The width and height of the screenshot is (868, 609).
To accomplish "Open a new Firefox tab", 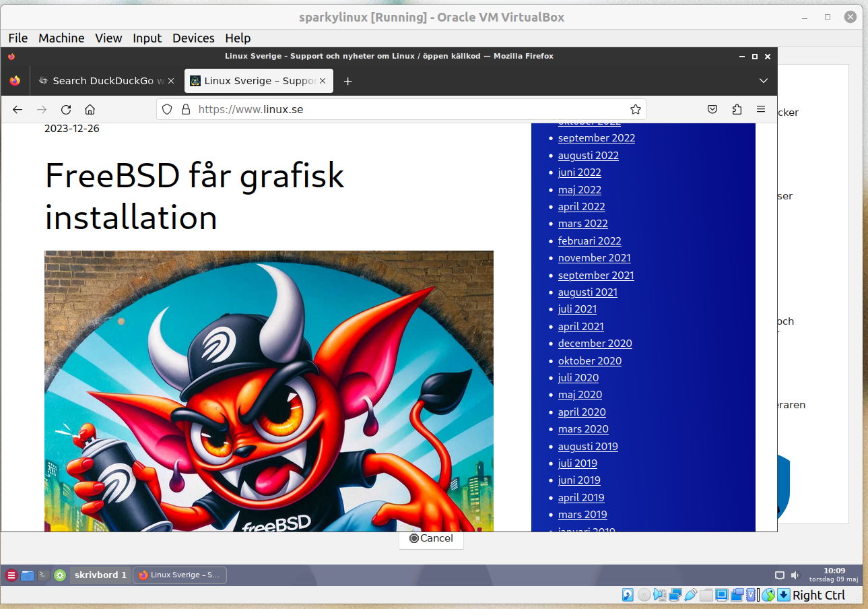I will click(347, 81).
